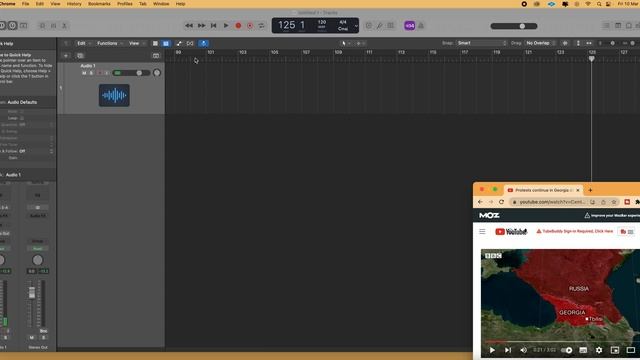Click the playhead marker in the ruler
Viewport: 640px width, 360px height.
click(x=591, y=59)
